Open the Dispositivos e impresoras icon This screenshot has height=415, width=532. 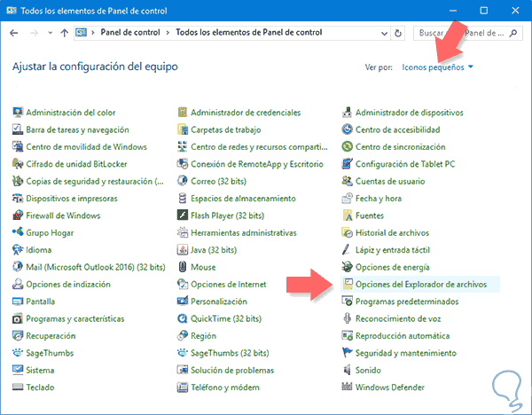(x=18, y=198)
